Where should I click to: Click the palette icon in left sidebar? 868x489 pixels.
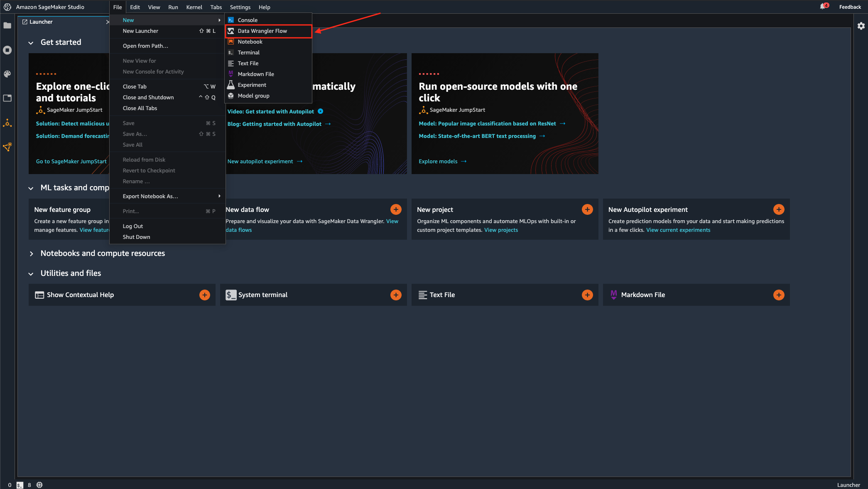tap(7, 74)
